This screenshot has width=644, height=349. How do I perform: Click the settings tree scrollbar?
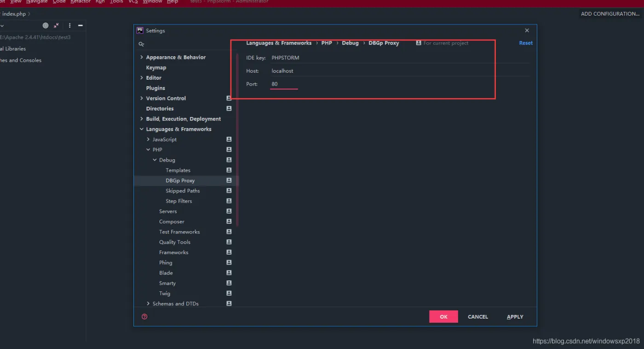coord(237,140)
